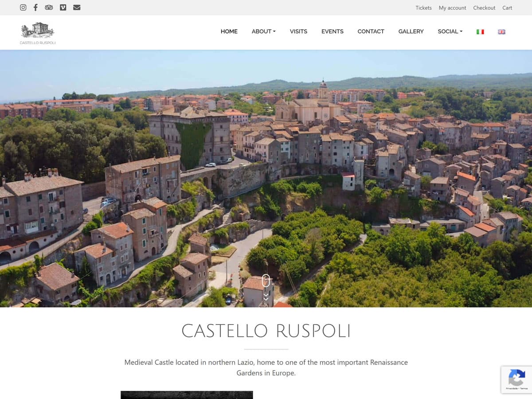This screenshot has width=532, height=399.
Task: Select the HOME navigation item
Action: (x=229, y=31)
